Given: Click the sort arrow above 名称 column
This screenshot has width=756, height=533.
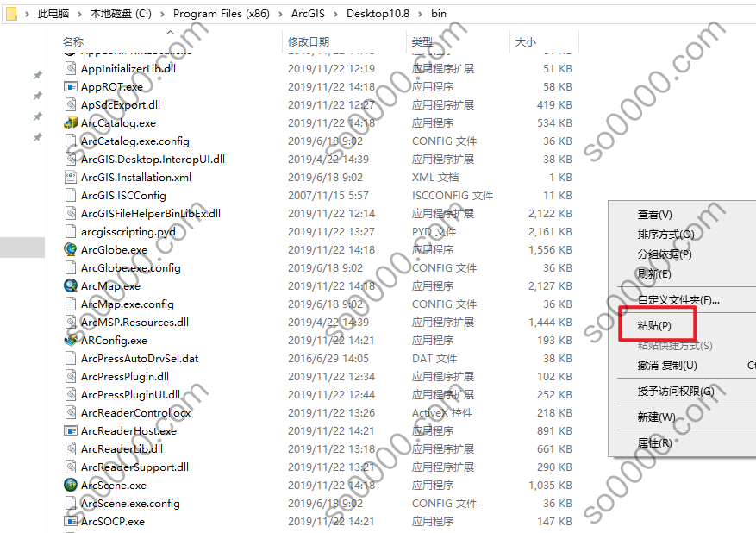Looking at the screenshot, I should click(170, 32).
